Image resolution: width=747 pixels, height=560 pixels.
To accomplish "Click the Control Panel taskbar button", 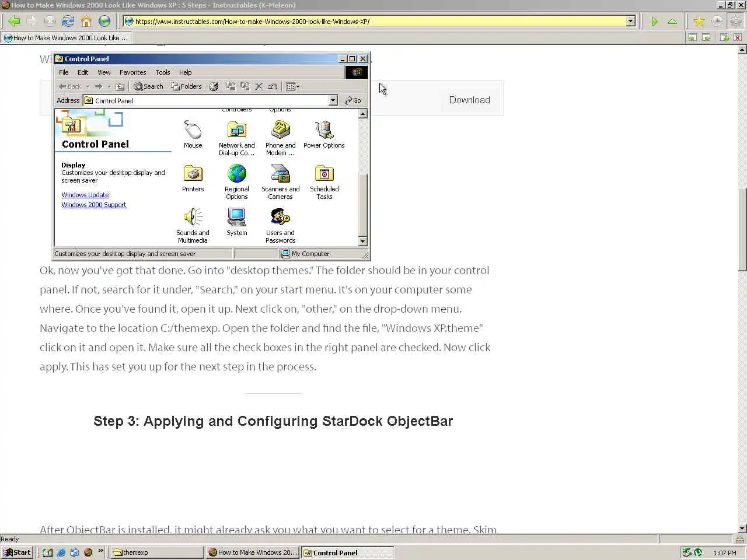I will coord(348,552).
